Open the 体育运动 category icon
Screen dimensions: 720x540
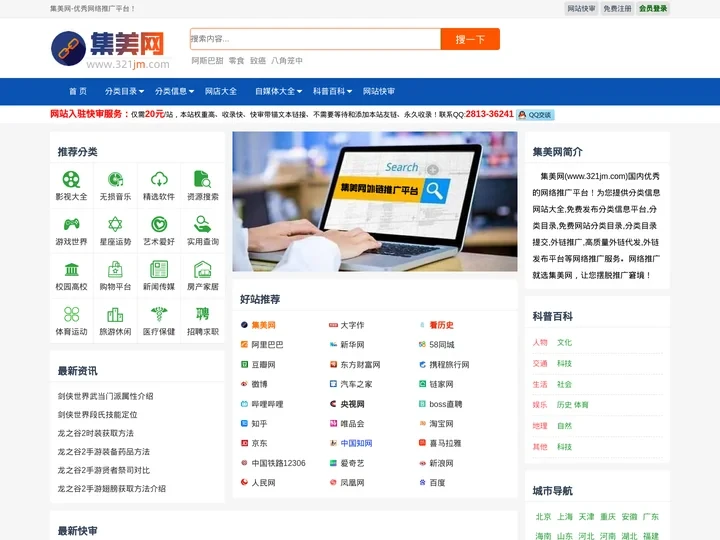click(71, 315)
